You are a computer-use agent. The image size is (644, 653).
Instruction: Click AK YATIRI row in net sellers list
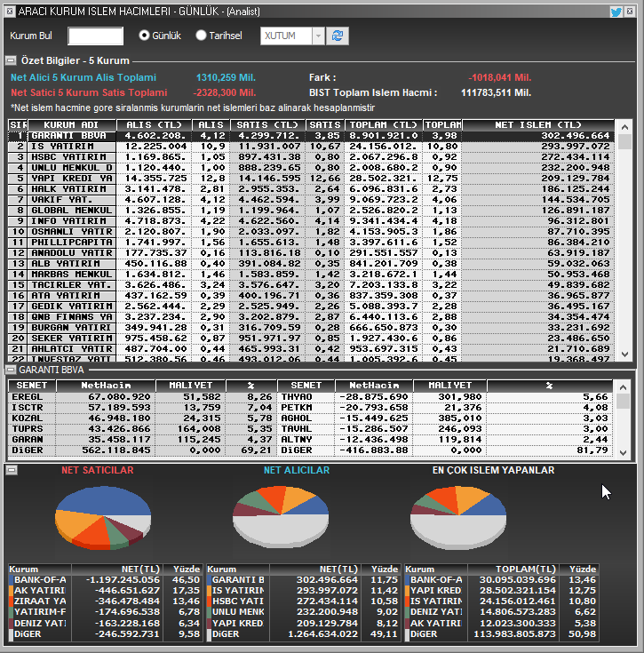point(105,591)
